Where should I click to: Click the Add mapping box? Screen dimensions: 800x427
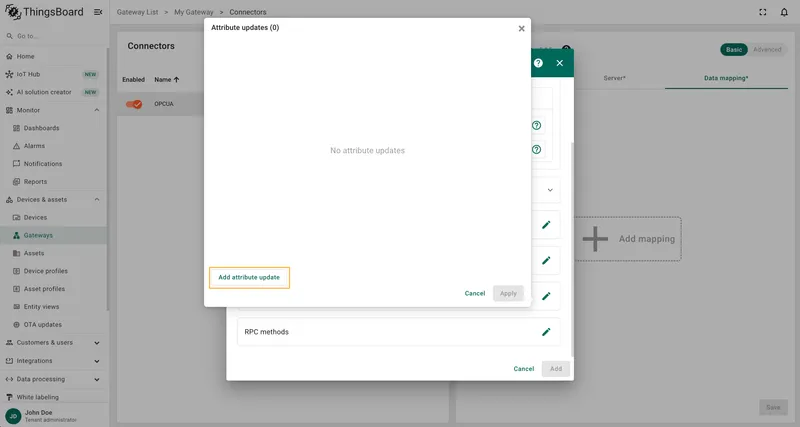click(628, 239)
